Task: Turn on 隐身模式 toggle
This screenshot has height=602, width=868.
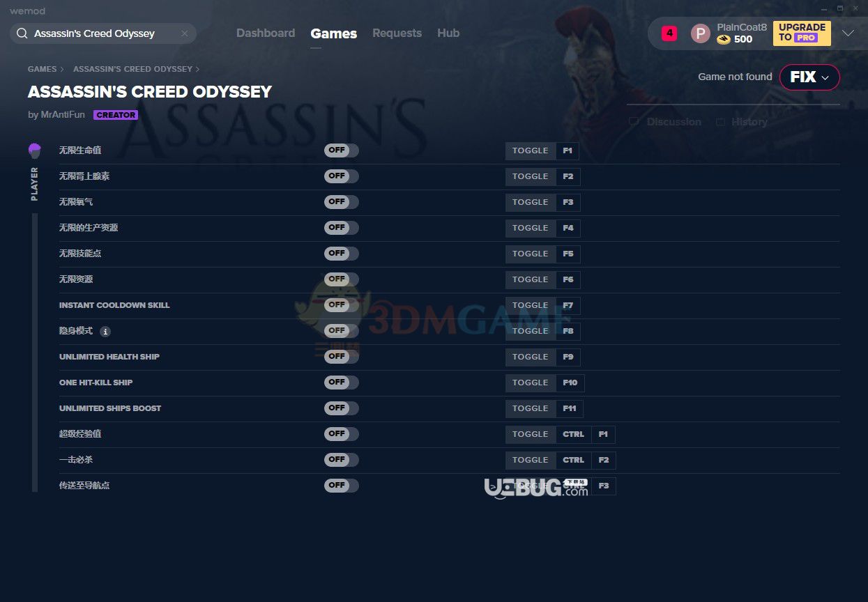Action: tap(341, 331)
